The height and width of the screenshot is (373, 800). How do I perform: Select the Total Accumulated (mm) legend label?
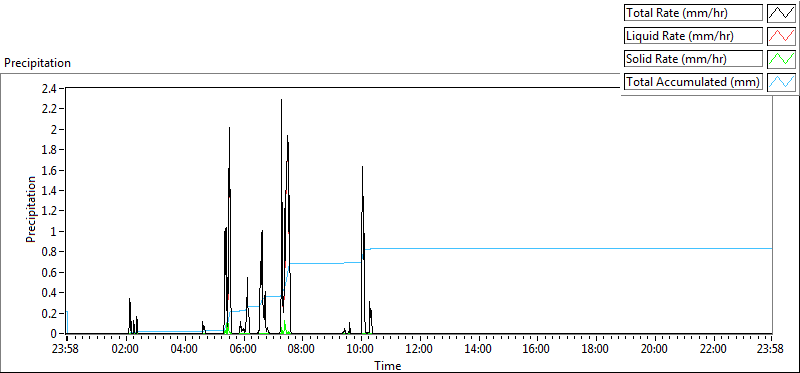click(x=693, y=82)
